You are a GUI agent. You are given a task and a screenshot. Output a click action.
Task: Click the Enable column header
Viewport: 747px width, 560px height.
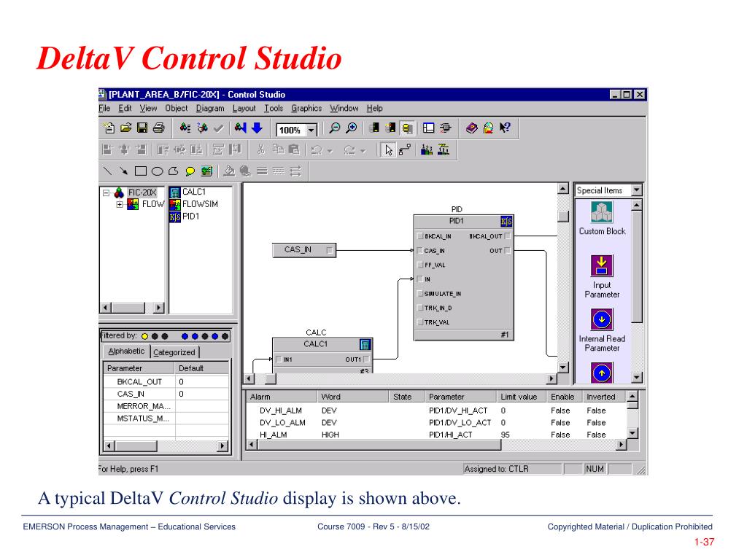click(x=564, y=397)
